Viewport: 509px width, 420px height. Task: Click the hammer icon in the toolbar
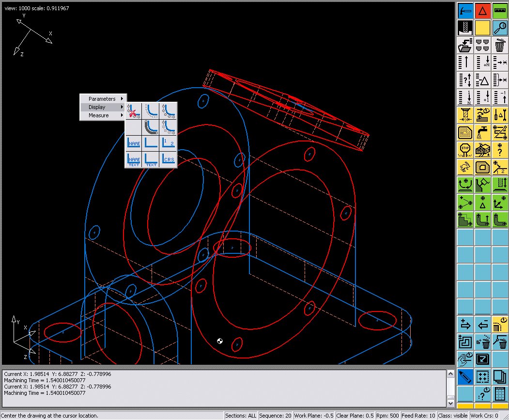click(x=465, y=11)
